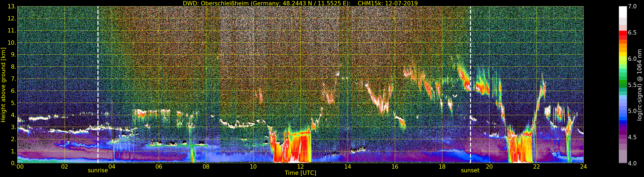Click the time axis tick label 06
The height and width of the screenshot is (177, 644).
tap(159, 167)
